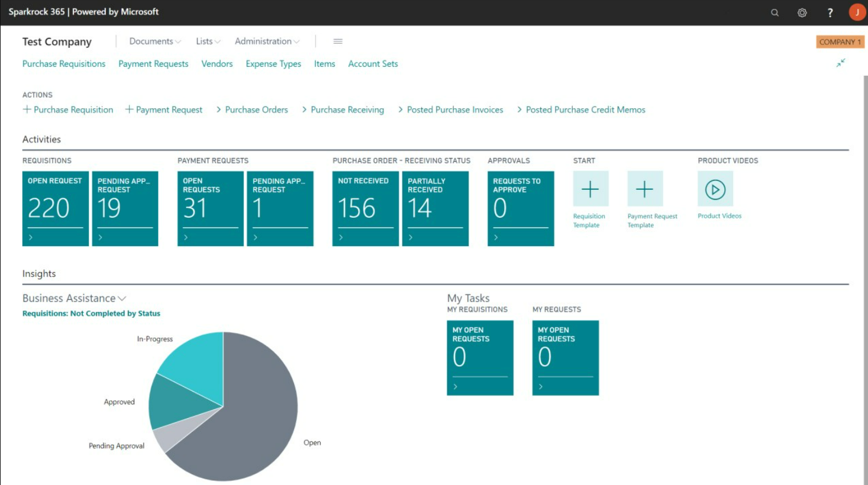The image size is (868, 485).
Task: Expand the Administration menu
Action: coord(267,41)
